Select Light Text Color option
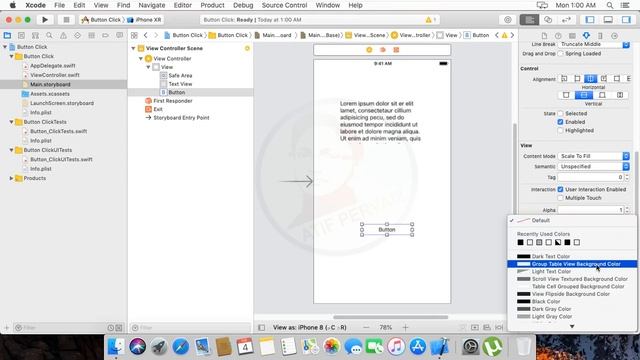 572,271
